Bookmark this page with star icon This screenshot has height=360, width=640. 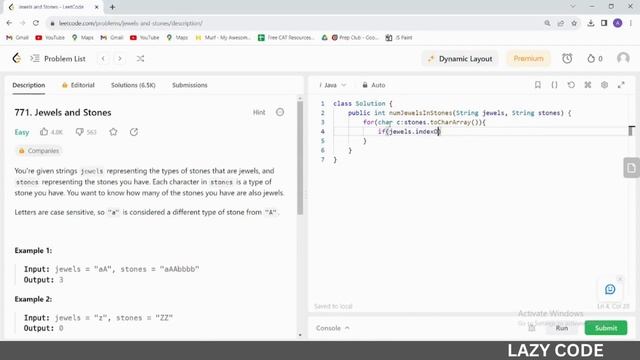[x=574, y=23]
